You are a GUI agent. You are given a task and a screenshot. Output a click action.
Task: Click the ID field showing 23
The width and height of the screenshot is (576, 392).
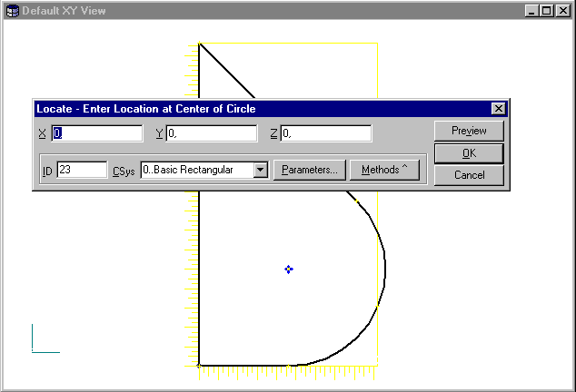[x=82, y=170]
